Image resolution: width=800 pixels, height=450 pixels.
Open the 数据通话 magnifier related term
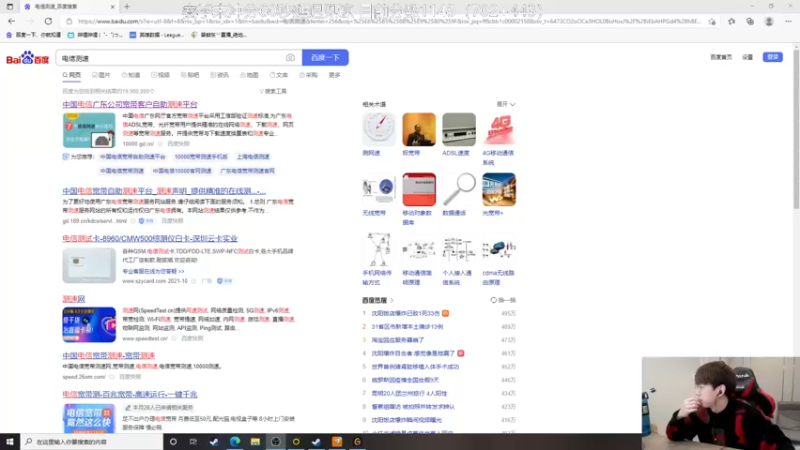point(459,189)
